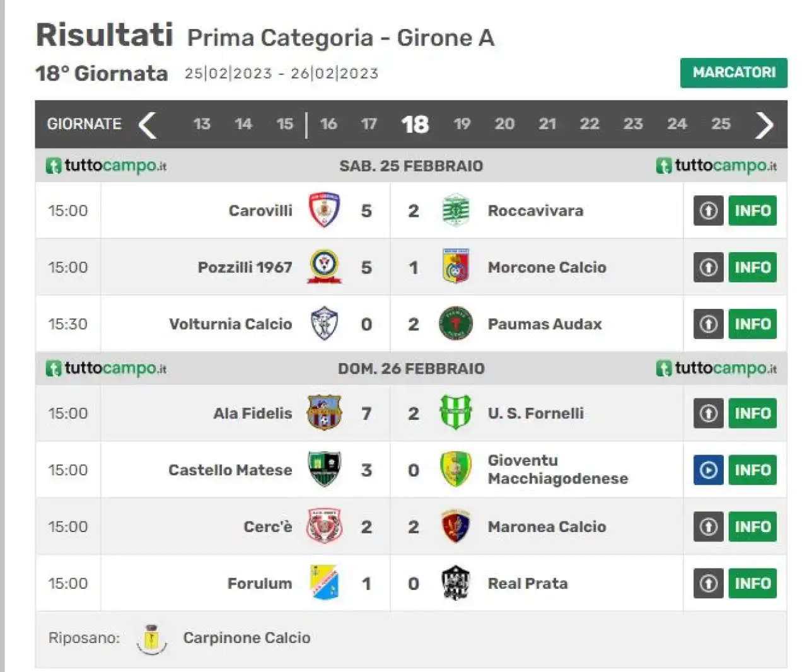Go to previous giornate with left chevron
The width and height of the screenshot is (807, 672).
pos(148,125)
